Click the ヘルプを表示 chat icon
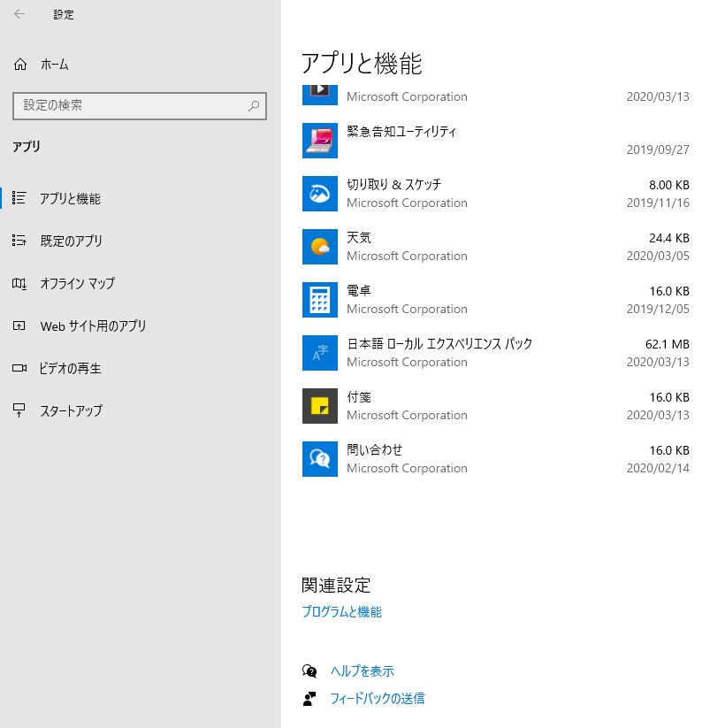 pyautogui.click(x=309, y=671)
